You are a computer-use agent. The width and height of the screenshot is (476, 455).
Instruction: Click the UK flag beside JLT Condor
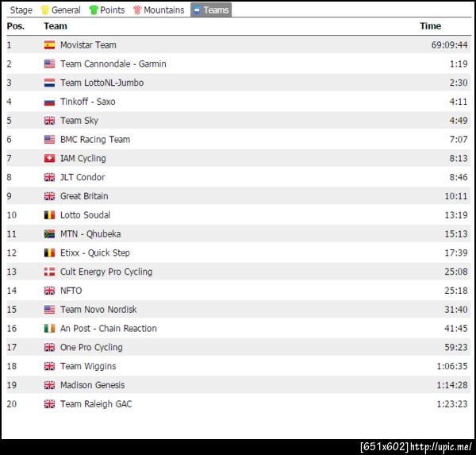tap(49, 177)
